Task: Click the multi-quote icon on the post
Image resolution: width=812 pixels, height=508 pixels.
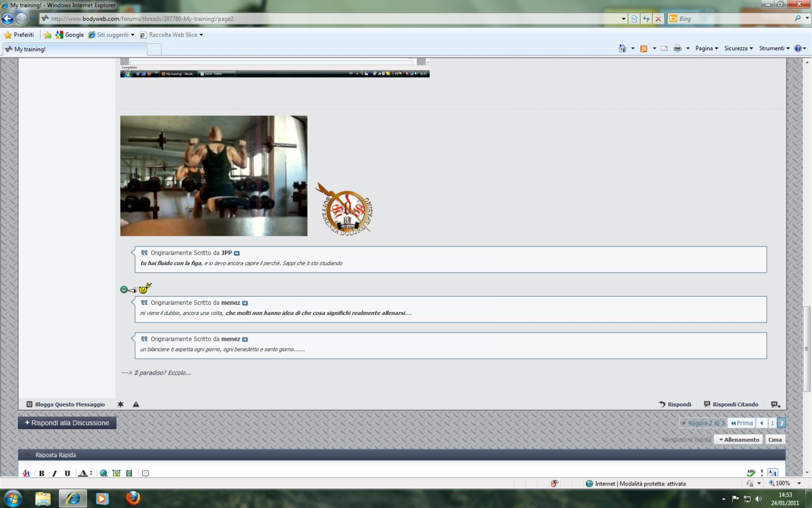Action: tap(775, 404)
